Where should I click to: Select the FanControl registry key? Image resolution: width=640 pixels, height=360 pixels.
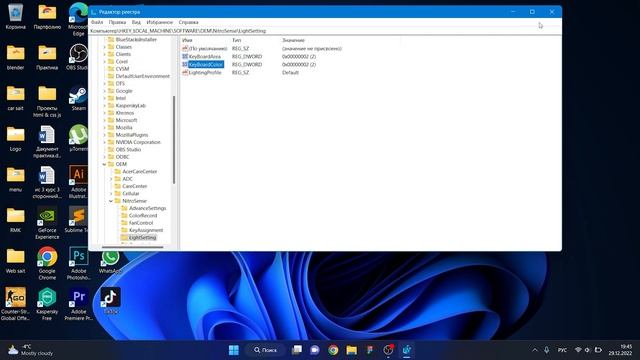[141, 223]
